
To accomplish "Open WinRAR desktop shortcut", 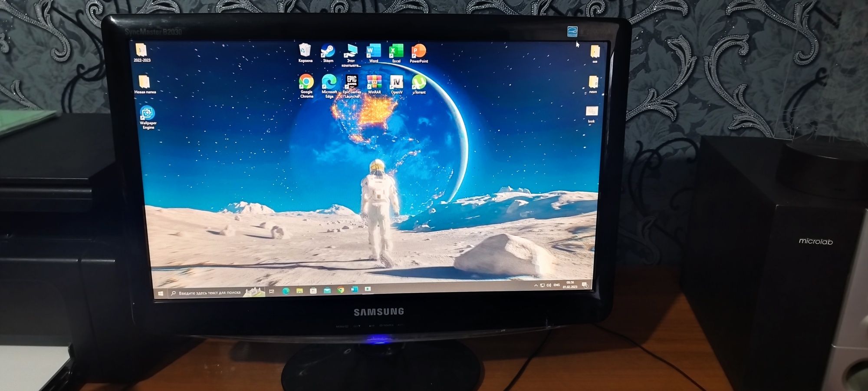I will coord(374,84).
